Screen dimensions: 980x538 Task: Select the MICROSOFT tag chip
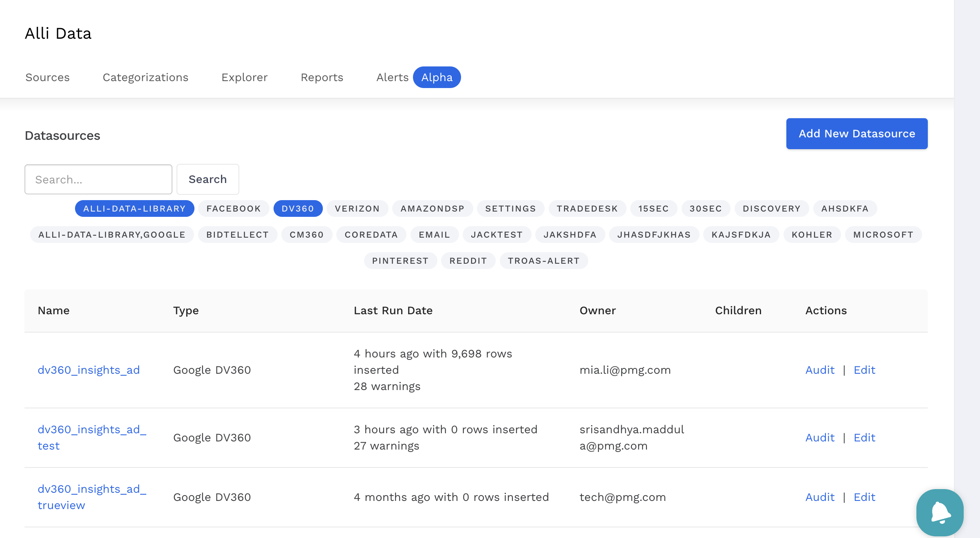[x=883, y=235]
